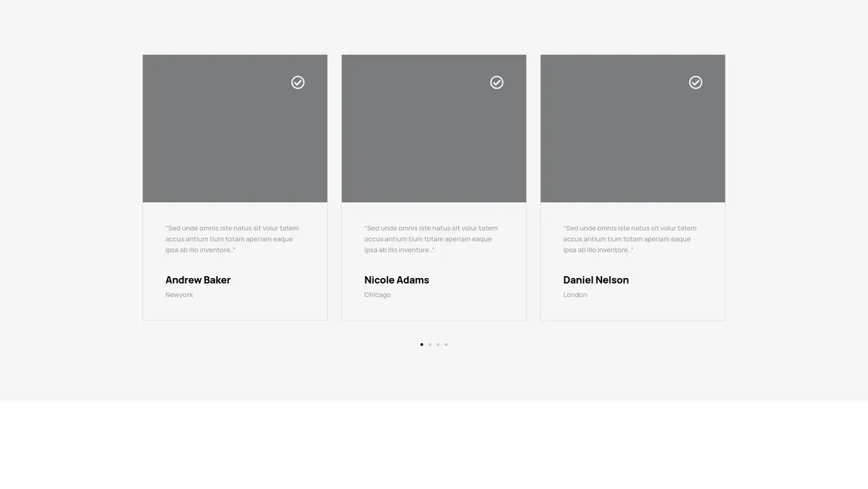Image resolution: width=868 pixels, height=489 pixels.
Task: Open Andrew Baker's gray testimonial image
Action: 234,137
